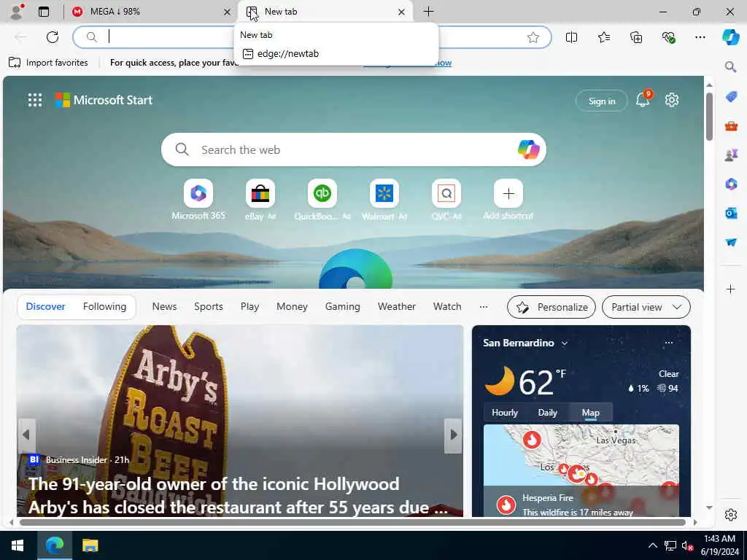Open the Money feed category
747x560 pixels.
pyautogui.click(x=292, y=306)
